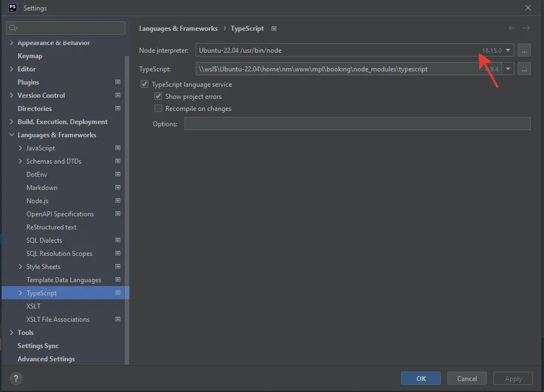Viewport: 544px width, 392px height.
Task: Open the TypeScript version dropdown arrow
Action: (508, 69)
